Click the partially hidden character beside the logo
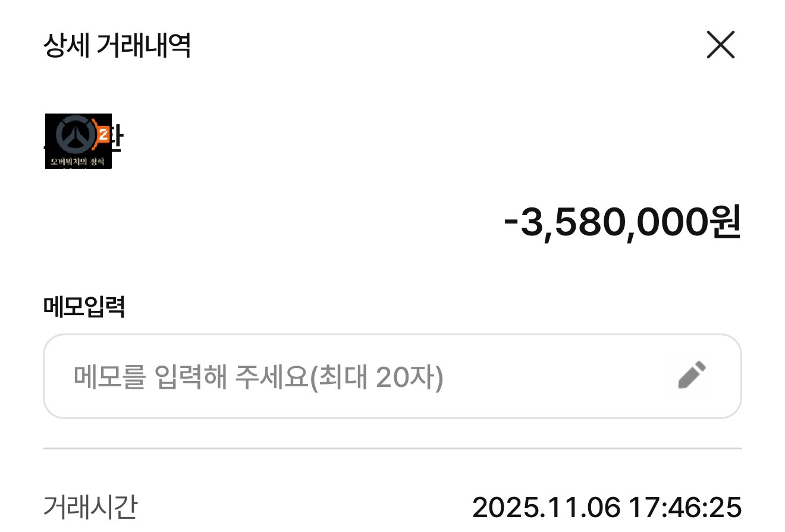The image size is (785, 532). coord(117,138)
